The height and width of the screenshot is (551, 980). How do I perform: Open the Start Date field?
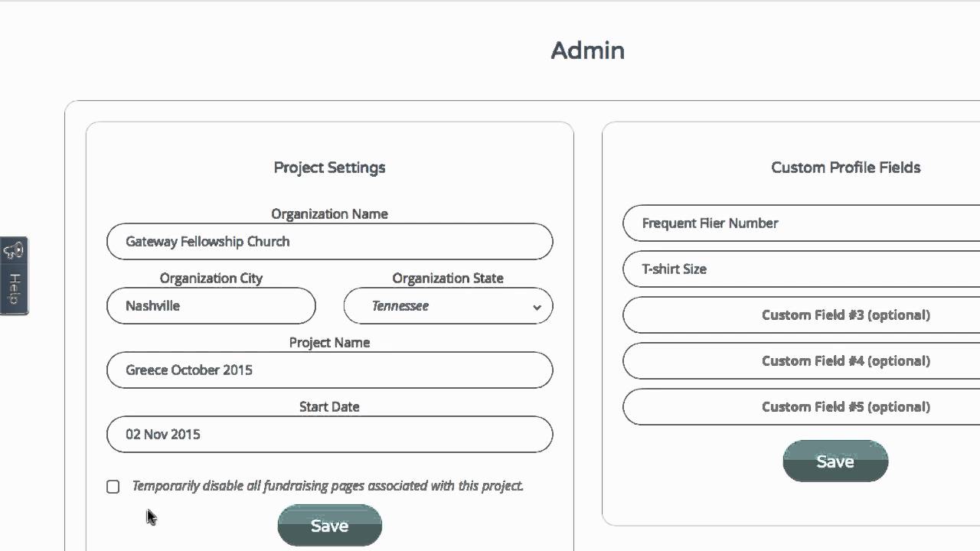click(329, 435)
